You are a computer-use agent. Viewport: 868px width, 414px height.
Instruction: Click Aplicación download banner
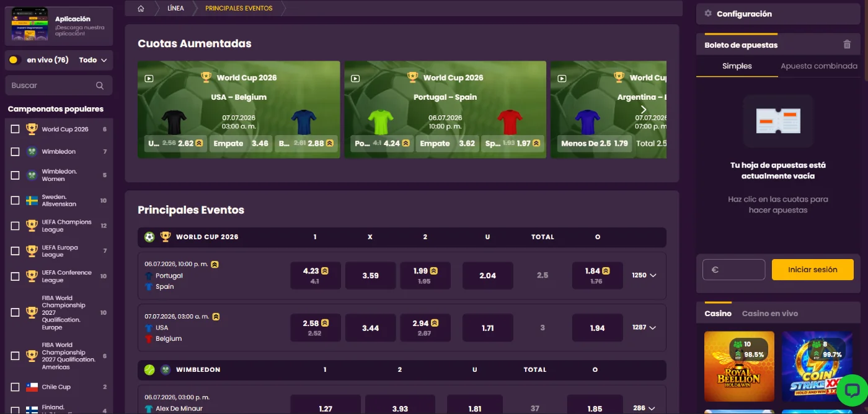[x=59, y=25]
